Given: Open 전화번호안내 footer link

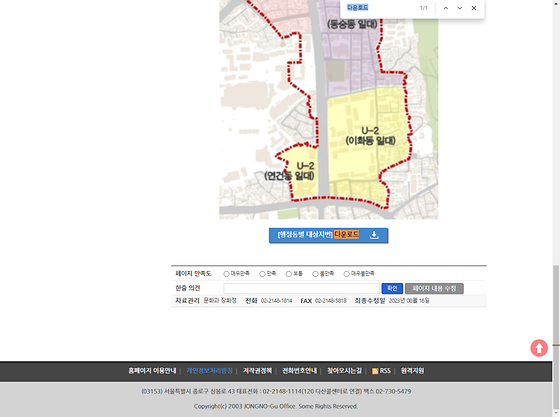Looking at the screenshot, I should click(299, 371).
